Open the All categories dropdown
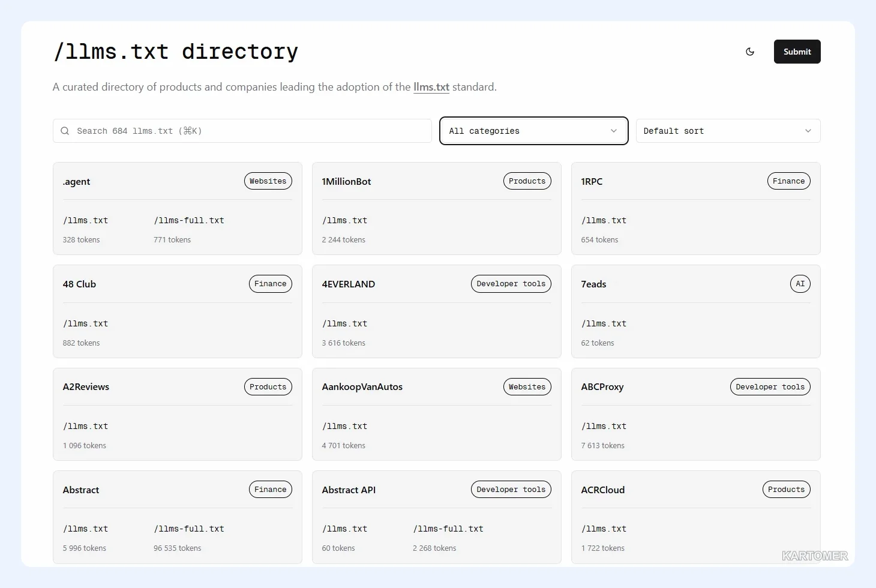Screen dimensions: 876x588 coord(533,131)
